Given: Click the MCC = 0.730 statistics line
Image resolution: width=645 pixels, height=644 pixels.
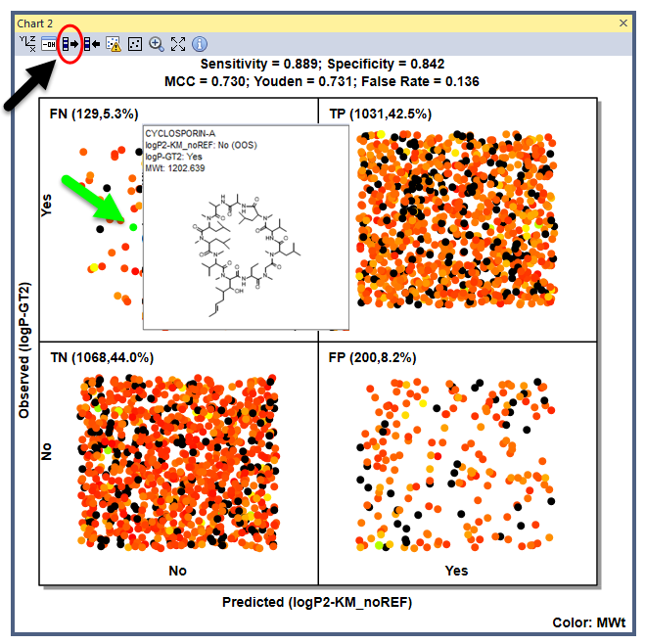Looking at the screenshot, I should (322, 81).
